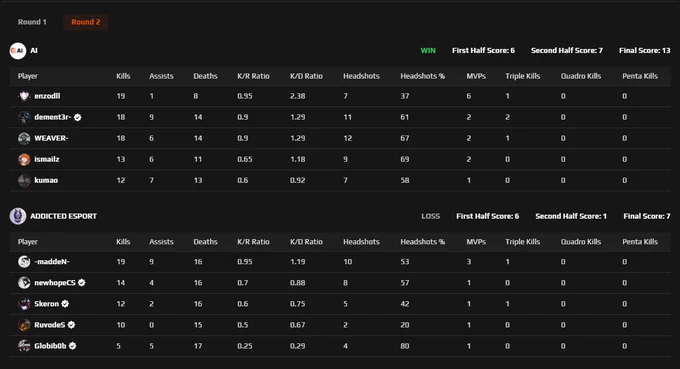Click Deaths header in Addicted Esport table
The image size is (680, 369).
tap(205, 242)
